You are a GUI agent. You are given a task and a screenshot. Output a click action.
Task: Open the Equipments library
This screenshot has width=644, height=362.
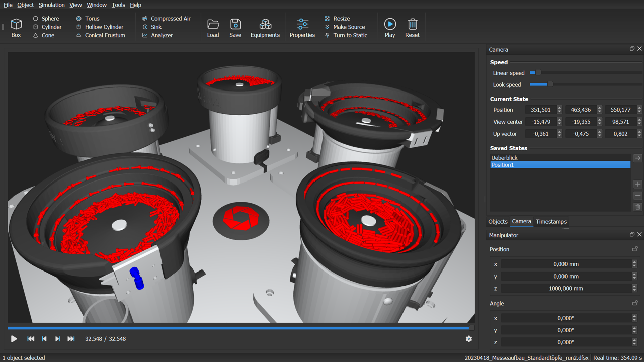265,28
